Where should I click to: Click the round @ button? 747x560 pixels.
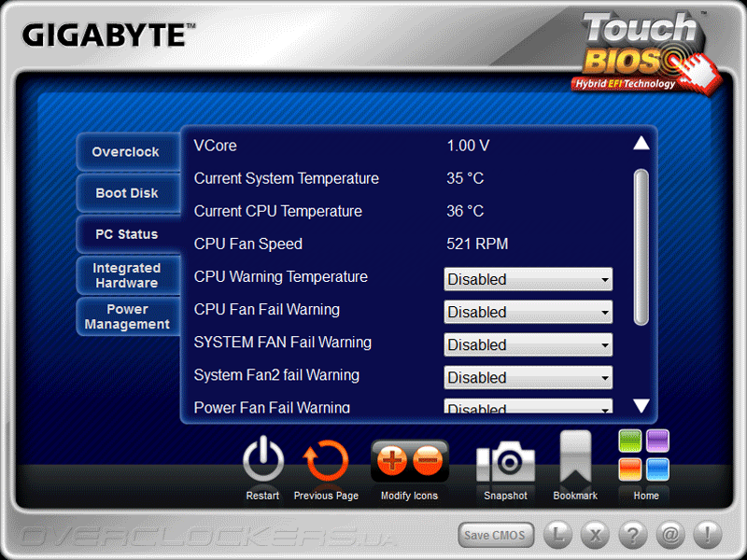click(x=670, y=534)
